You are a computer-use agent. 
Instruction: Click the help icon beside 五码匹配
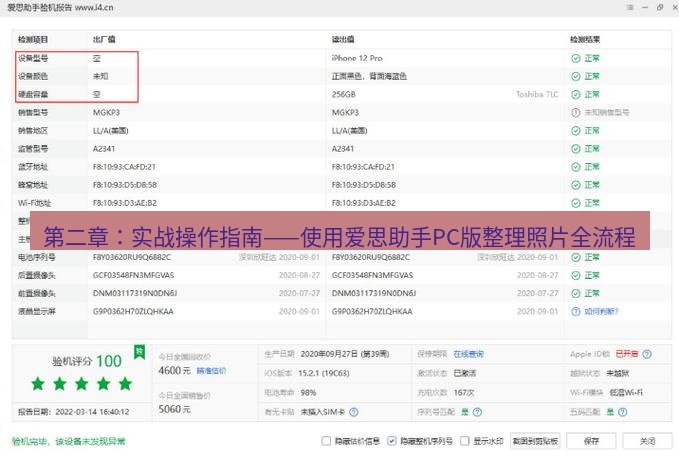coord(623,412)
